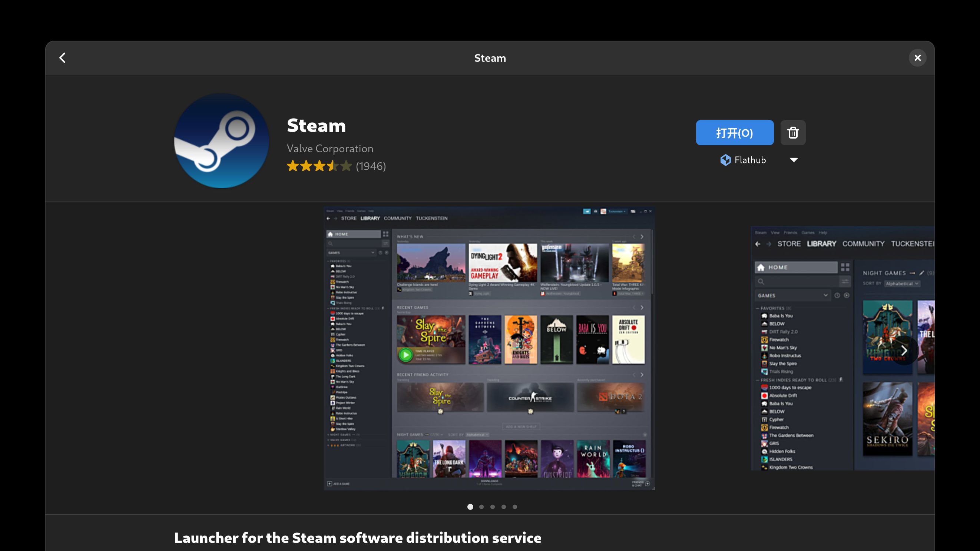
Task: Uninstall Steam using the trash icon
Action: pyautogui.click(x=793, y=133)
